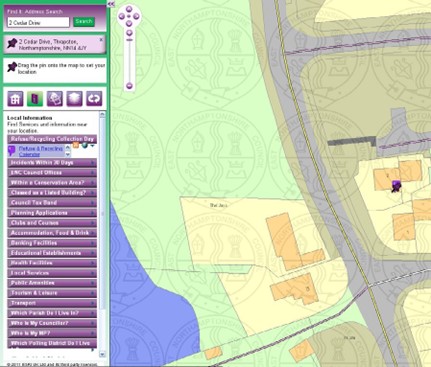Click the house icon in the sidebar toolbar
This screenshot has width=431, height=367.
15,99
